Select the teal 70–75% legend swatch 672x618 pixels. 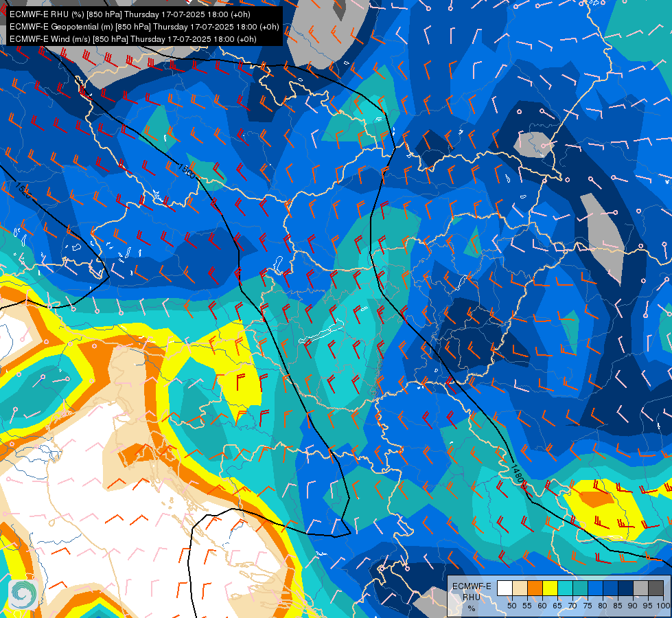(580, 588)
